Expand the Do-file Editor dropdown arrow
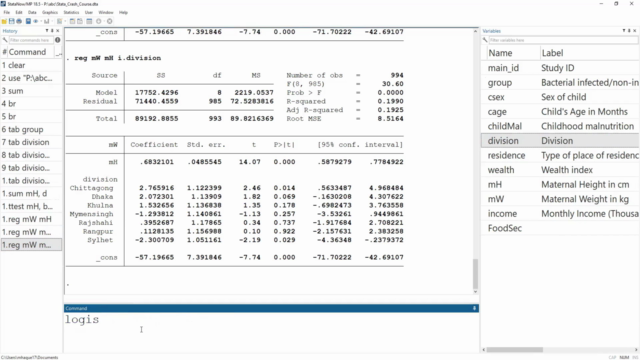This screenshot has width=640, height=360. (65, 21)
